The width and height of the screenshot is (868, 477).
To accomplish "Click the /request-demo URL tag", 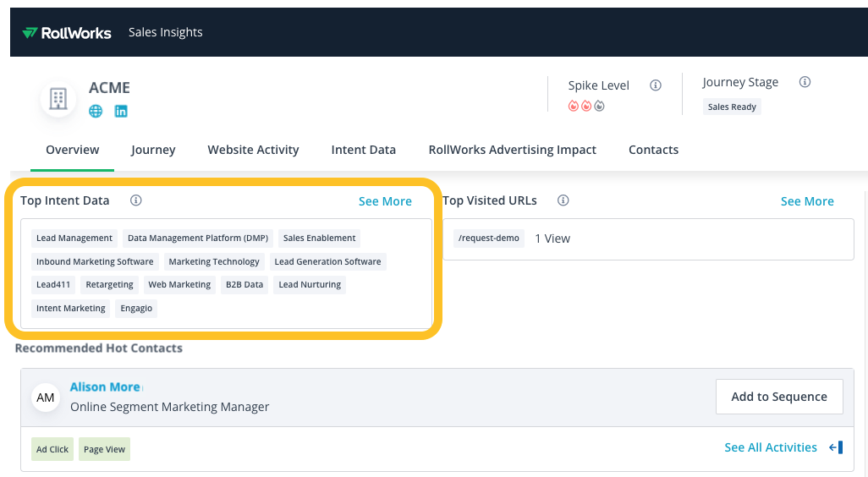I will coord(489,238).
